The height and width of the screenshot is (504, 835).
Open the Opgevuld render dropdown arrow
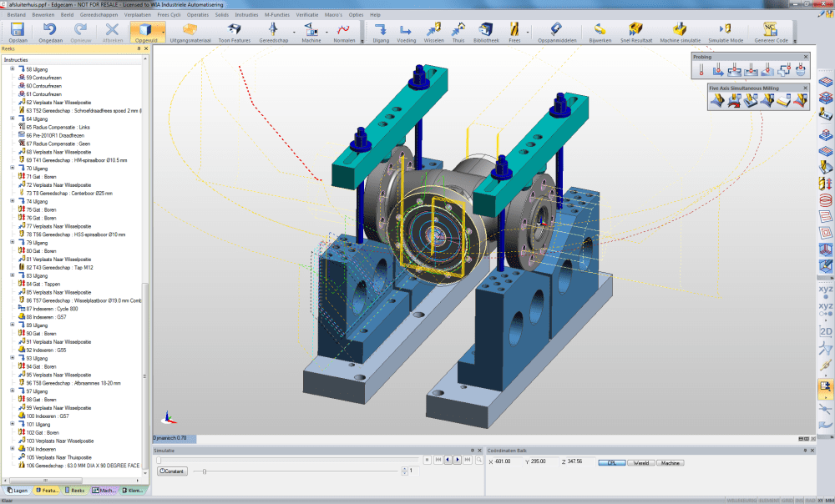[x=163, y=33]
